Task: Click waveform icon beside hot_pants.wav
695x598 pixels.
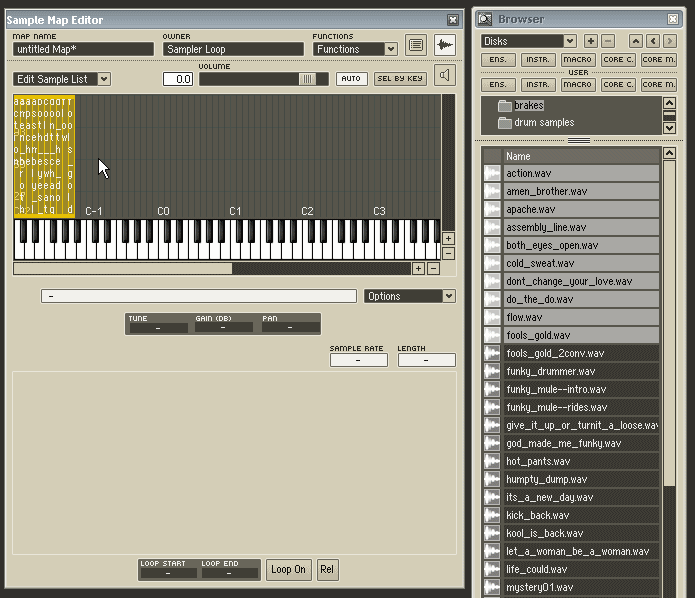Action: pos(492,461)
